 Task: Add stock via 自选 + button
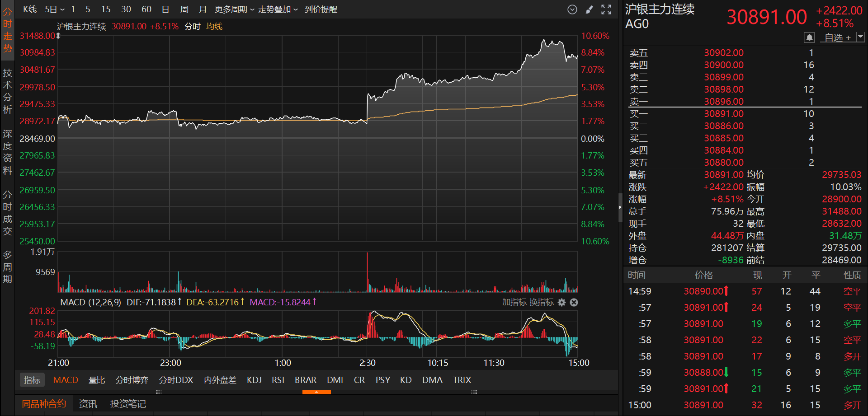837,37
